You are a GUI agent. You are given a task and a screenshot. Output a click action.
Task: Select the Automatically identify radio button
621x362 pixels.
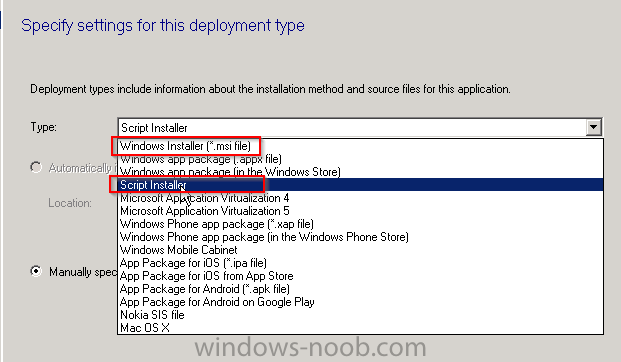pyautogui.click(x=36, y=168)
